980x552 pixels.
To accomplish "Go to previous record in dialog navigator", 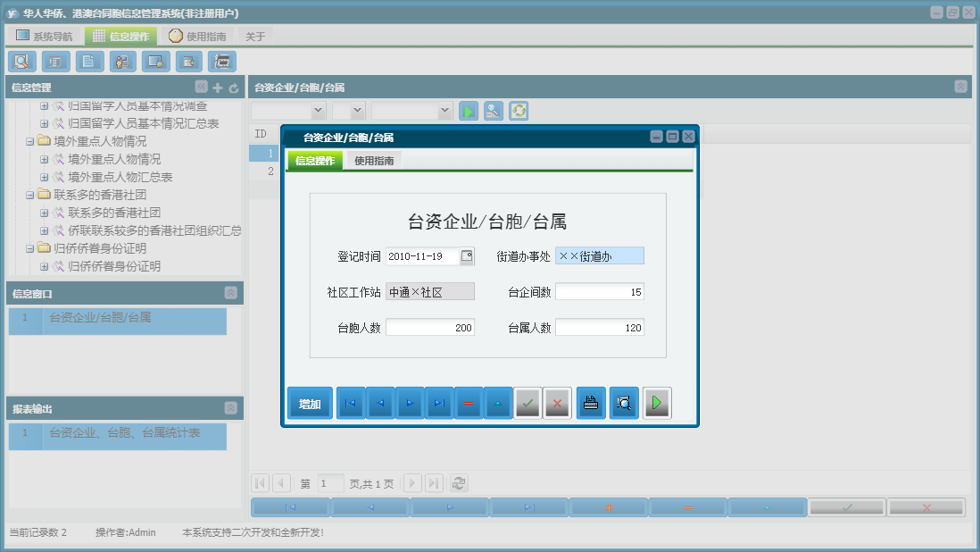I will 380,403.
